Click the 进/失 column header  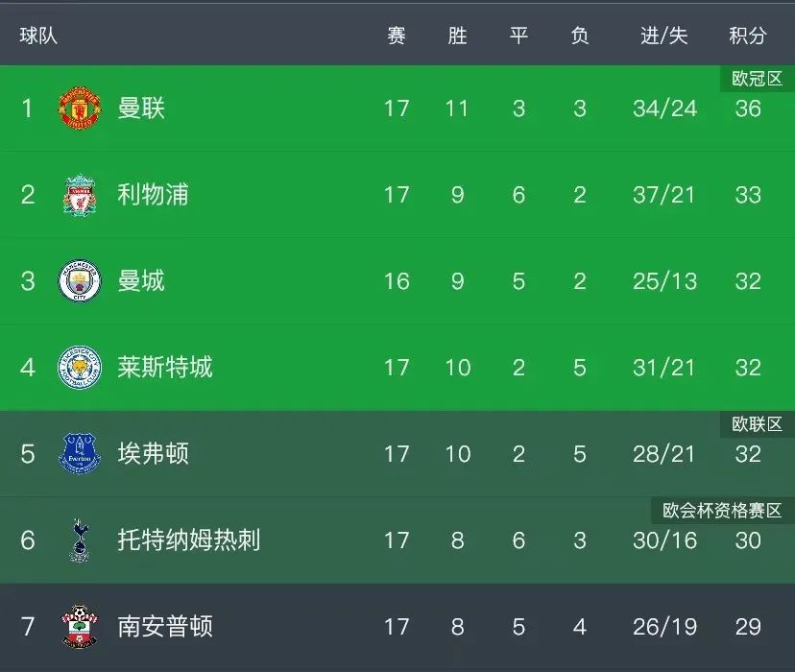coord(664,36)
